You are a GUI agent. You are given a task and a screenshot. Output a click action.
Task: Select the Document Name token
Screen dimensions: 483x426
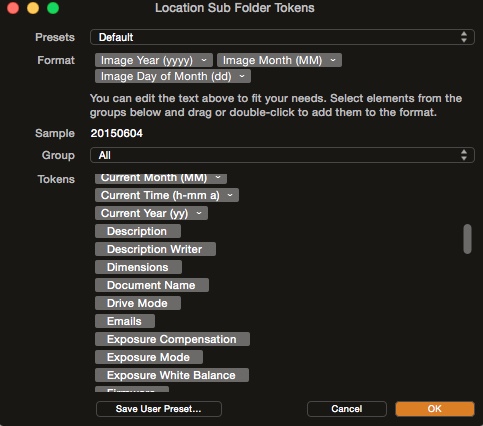152,285
